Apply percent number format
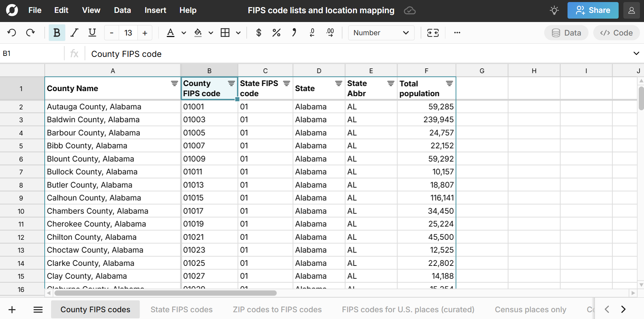Screen dimensions: 644x319 [276, 33]
